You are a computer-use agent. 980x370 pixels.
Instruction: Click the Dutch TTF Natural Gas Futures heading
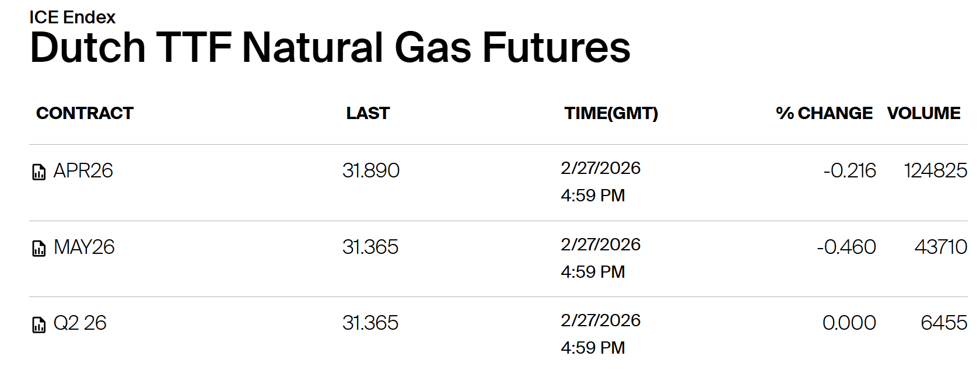pos(330,48)
